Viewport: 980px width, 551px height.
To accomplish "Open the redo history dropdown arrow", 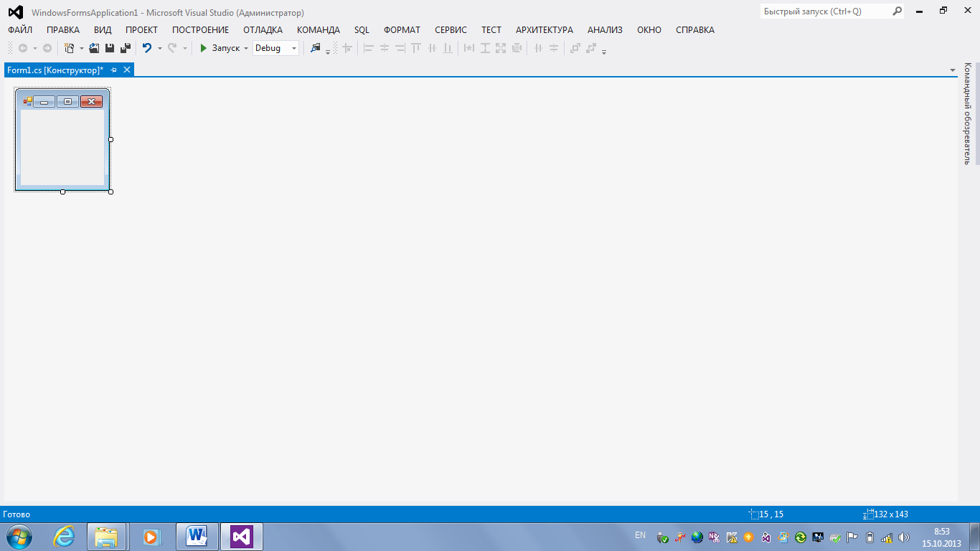I will pos(184,49).
